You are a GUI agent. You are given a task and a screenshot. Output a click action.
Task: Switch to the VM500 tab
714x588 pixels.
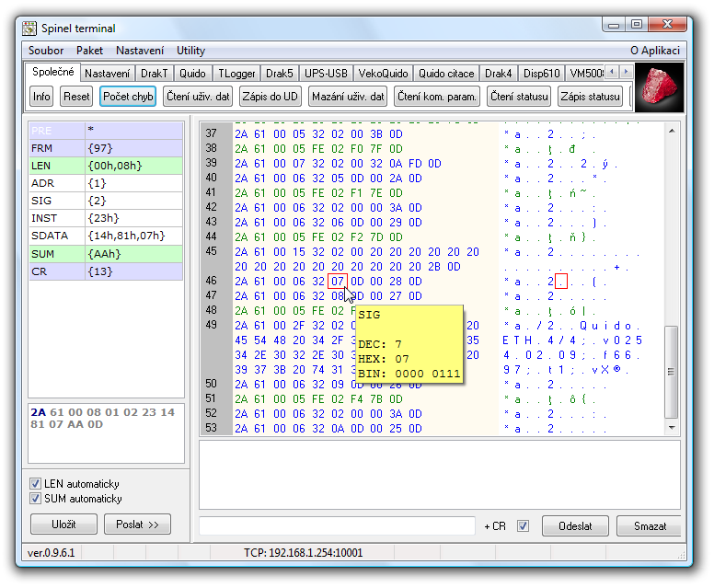(x=586, y=74)
